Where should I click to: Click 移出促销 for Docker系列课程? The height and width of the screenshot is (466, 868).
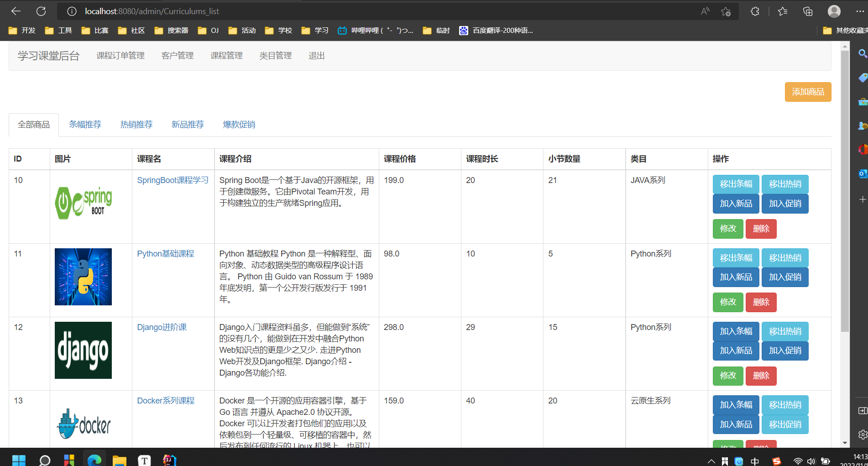[785, 424]
